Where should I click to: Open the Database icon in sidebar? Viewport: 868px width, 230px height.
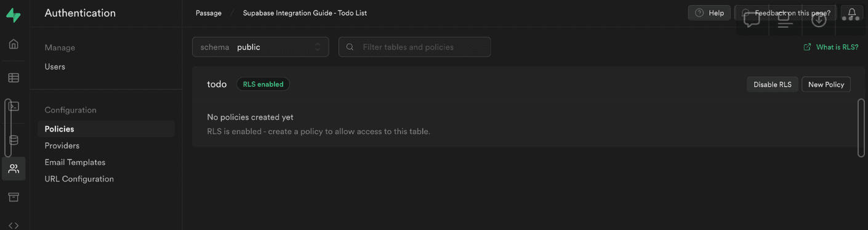tap(14, 140)
